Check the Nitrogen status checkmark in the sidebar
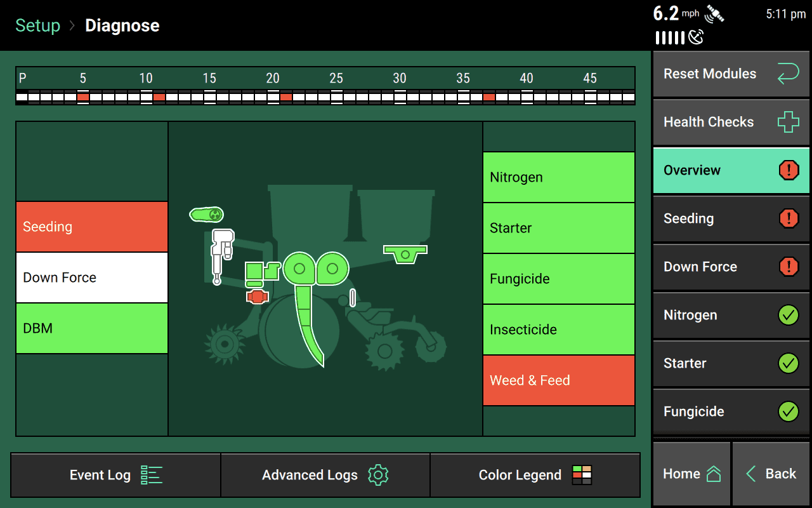This screenshot has width=812, height=508. (789, 315)
